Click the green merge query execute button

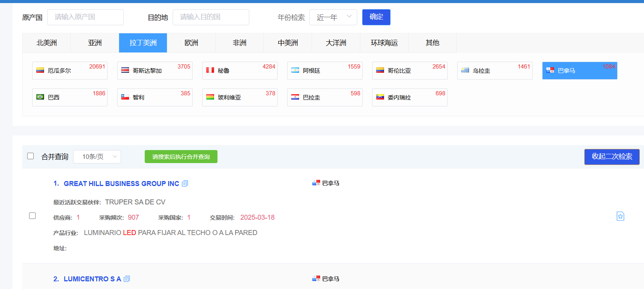[x=181, y=157]
